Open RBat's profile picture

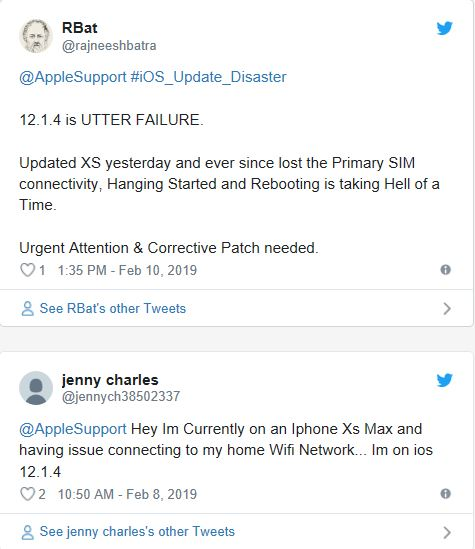pos(36,36)
